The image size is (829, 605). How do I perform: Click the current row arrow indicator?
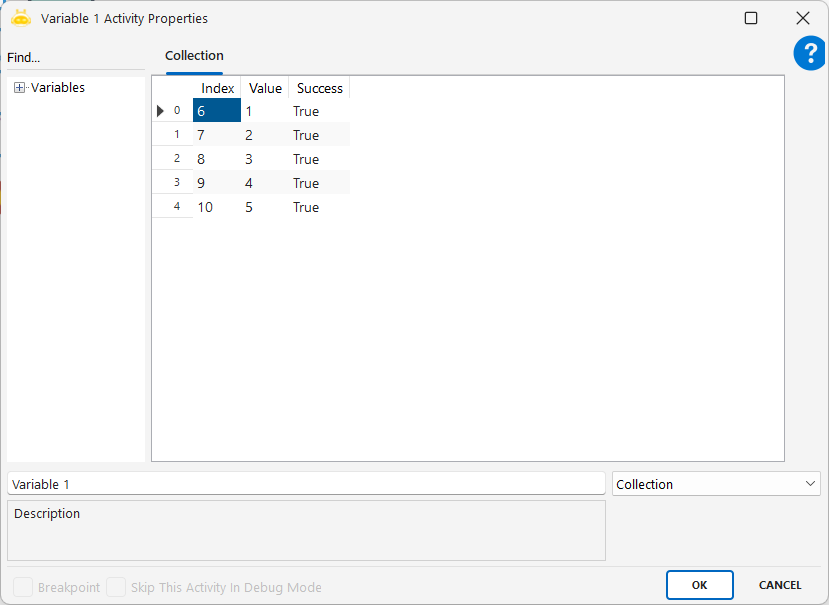point(160,111)
